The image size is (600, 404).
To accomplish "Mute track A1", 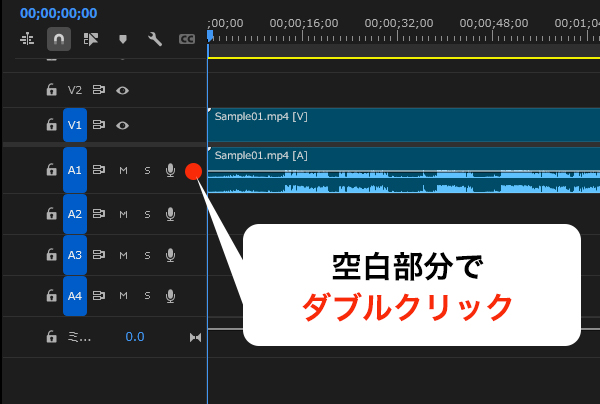I will click(123, 171).
